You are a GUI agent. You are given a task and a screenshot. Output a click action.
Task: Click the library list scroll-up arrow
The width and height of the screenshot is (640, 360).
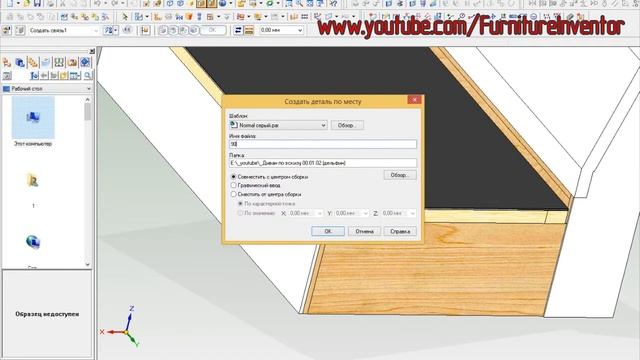click(88, 100)
